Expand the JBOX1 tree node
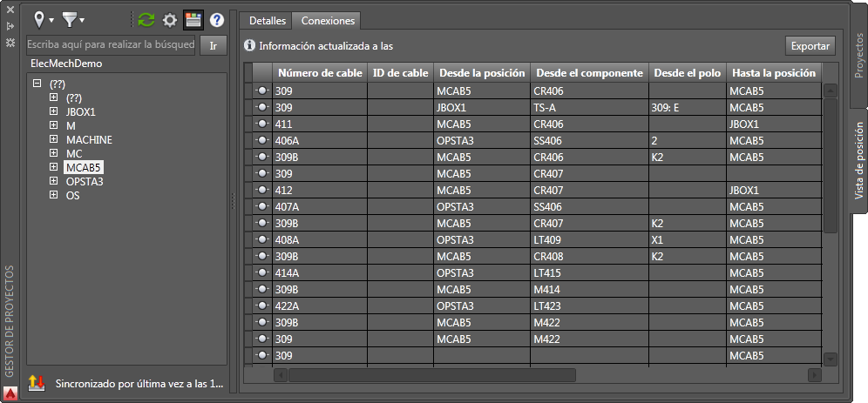 point(53,111)
